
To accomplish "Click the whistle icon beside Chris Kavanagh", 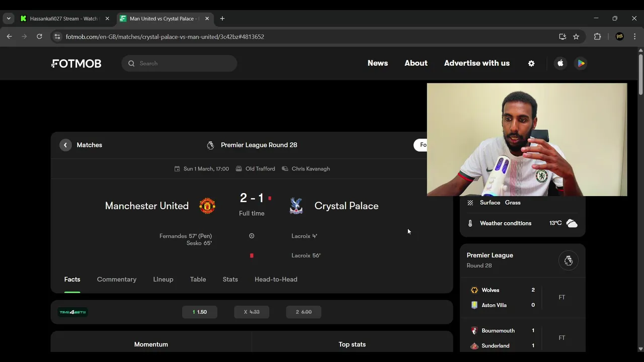I will (x=285, y=169).
